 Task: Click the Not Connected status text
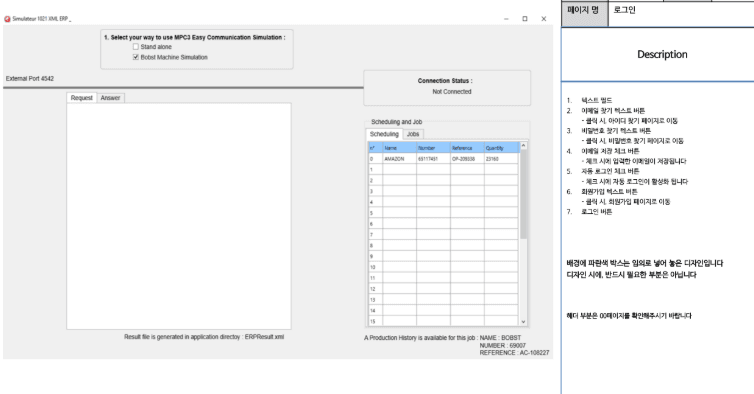pyautogui.click(x=452, y=91)
